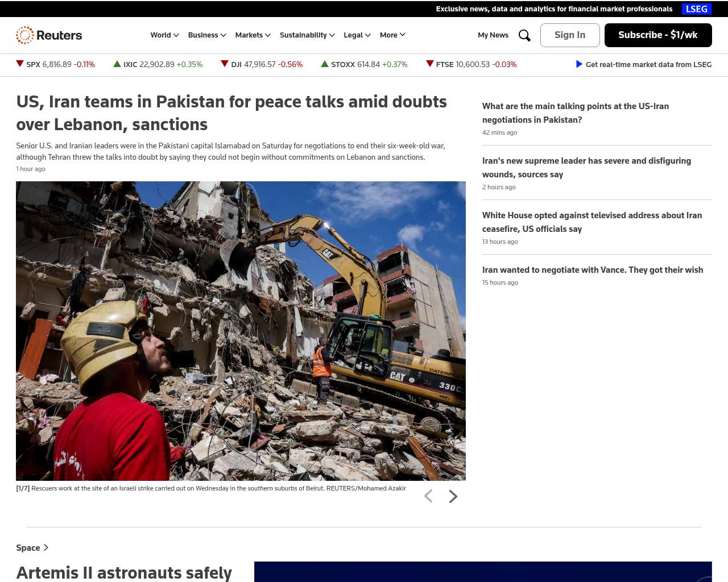The height and width of the screenshot is (582, 728).
Task: Click the Reuters logo
Action: pyautogui.click(x=49, y=35)
